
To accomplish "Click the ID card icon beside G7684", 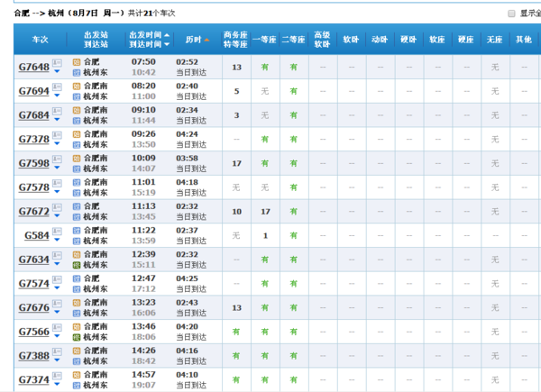I will pyautogui.click(x=57, y=111).
